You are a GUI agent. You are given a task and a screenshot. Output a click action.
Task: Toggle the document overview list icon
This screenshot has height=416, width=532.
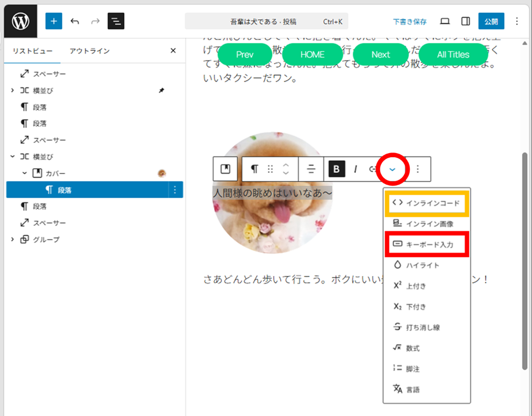[116, 21]
